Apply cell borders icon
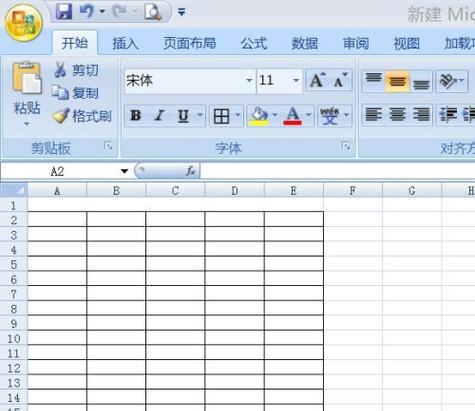 pyautogui.click(x=221, y=116)
